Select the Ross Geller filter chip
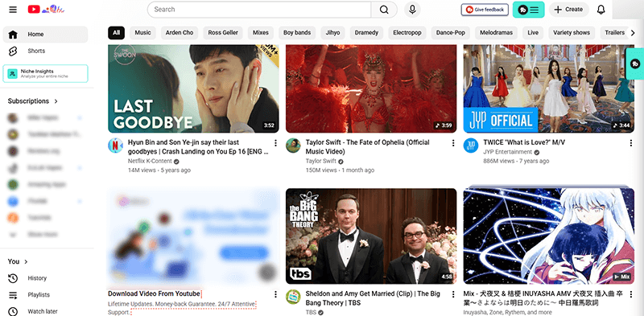This screenshot has width=644, height=316. click(223, 33)
